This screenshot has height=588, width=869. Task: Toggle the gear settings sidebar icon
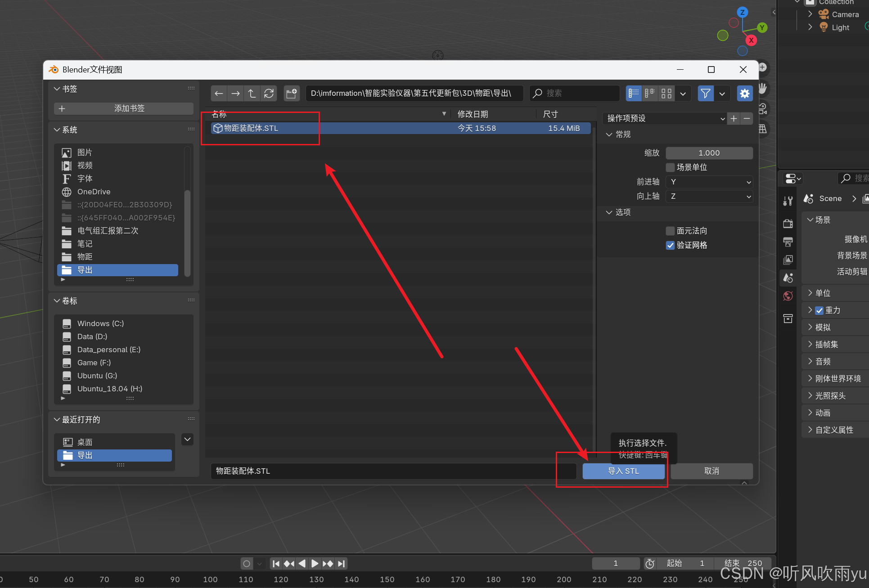tap(744, 93)
